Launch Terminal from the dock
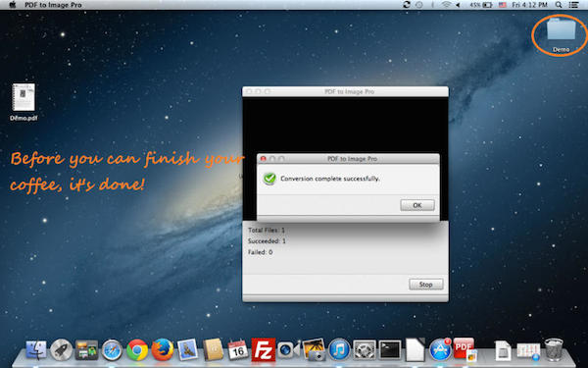The height and width of the screenshot is (368, 588). click(x=390, y=350)
